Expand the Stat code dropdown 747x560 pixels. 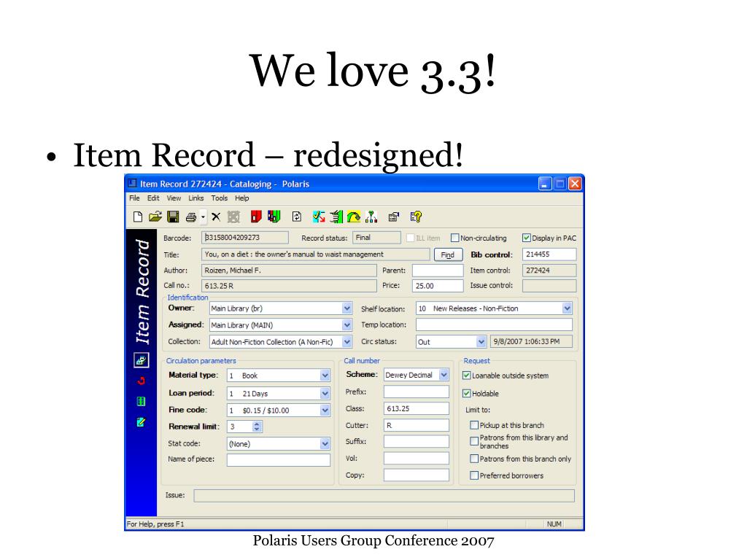(x=325, y=444)
